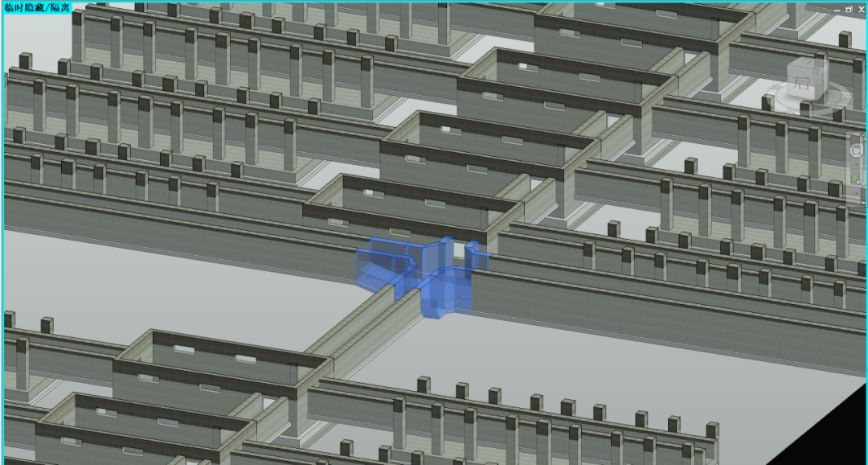The image size is (868, 465).
Task: Restore down the 3D view window
Action: 849,8
